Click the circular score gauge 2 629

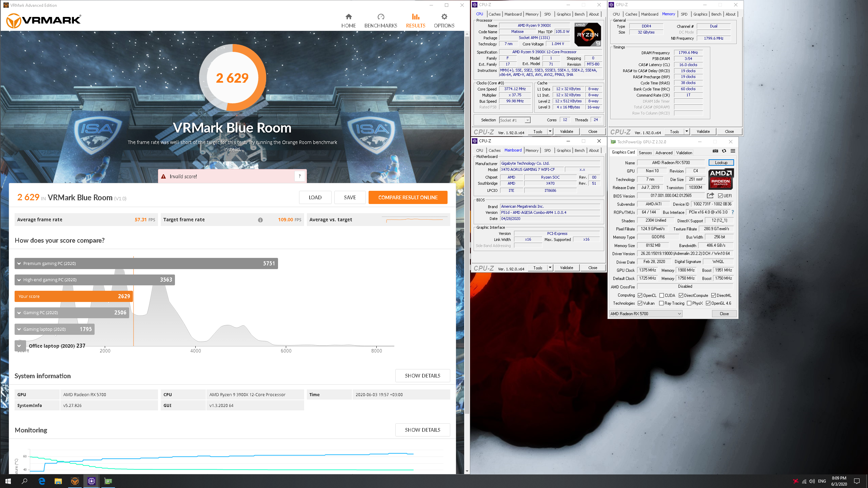[233, 78]
